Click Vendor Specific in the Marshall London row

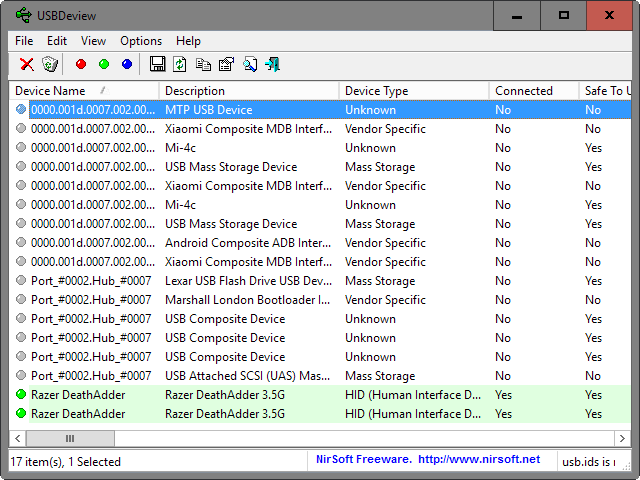385,300
